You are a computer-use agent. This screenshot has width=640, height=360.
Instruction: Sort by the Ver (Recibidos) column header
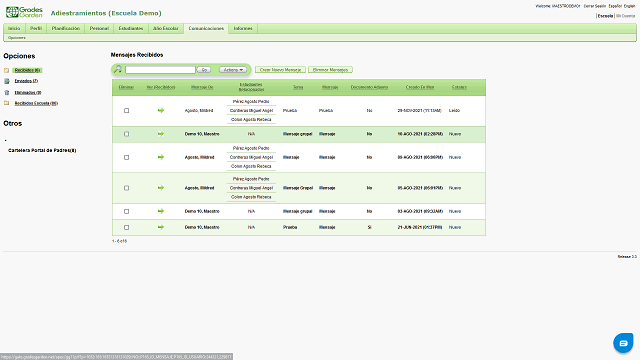(161, 87)
